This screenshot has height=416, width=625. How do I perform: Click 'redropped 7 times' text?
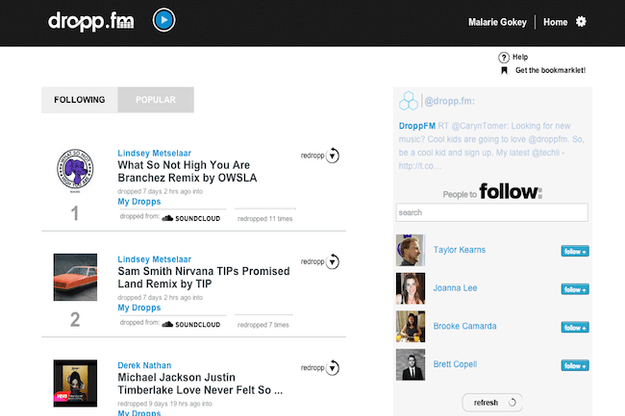[x=263, y=325]
